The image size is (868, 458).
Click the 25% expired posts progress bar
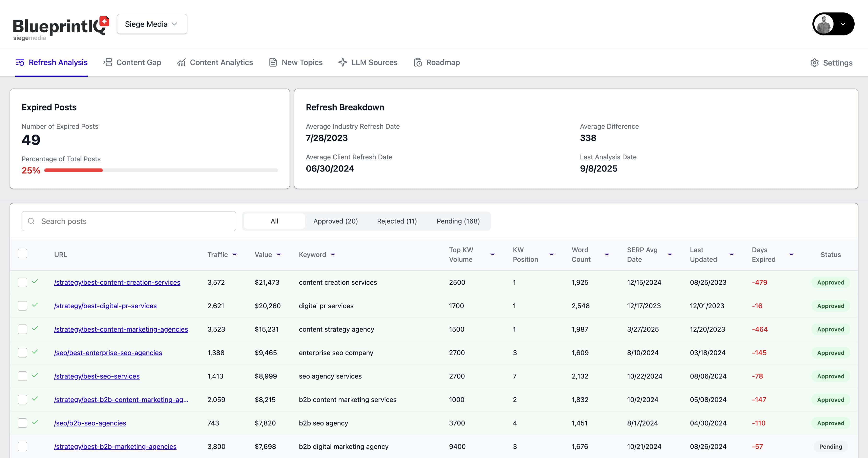[x=161, y=170]
